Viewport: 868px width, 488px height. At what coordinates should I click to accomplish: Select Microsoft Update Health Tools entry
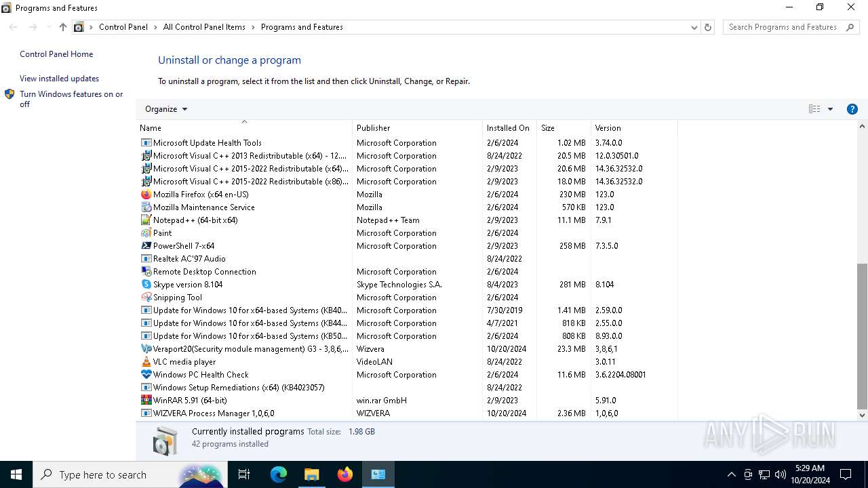coord(408,143)
